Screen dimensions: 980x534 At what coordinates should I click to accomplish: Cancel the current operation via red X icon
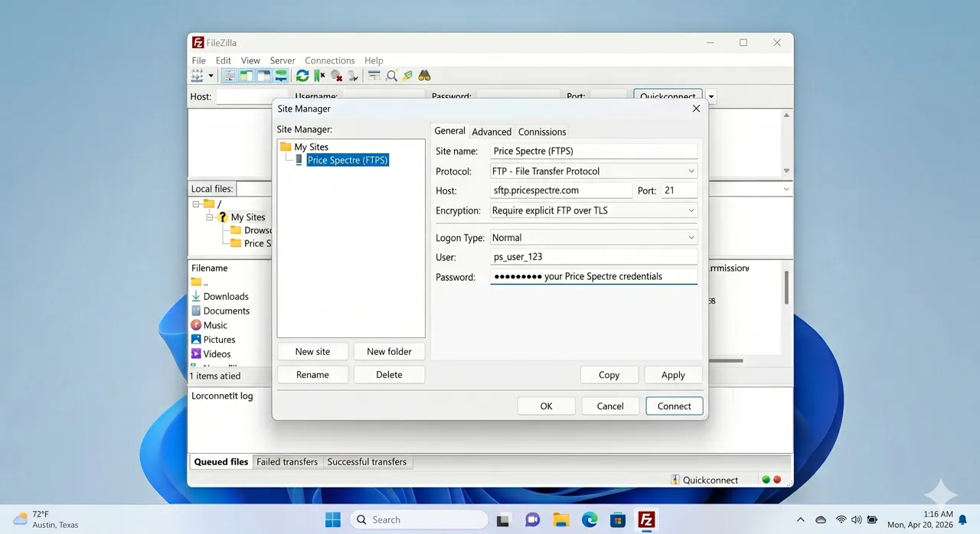point(337,75)
